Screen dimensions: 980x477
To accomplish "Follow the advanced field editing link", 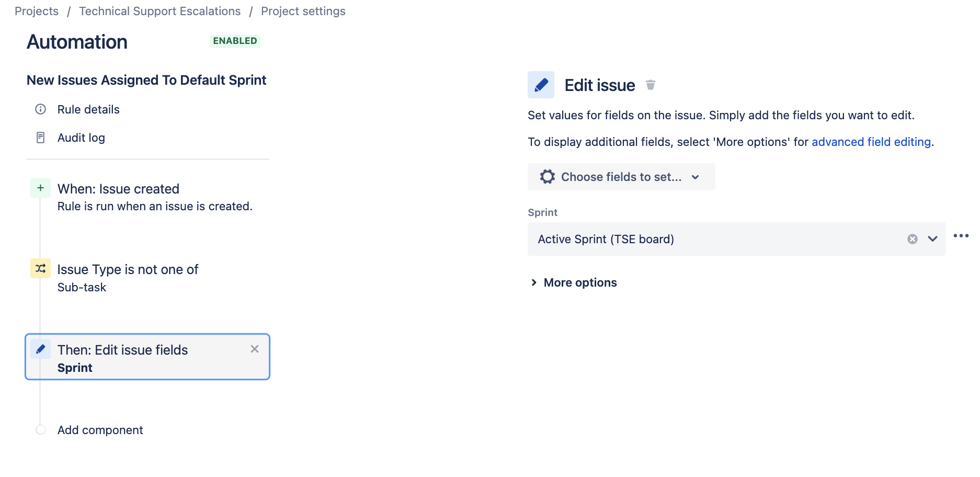I will click(871, 141).
